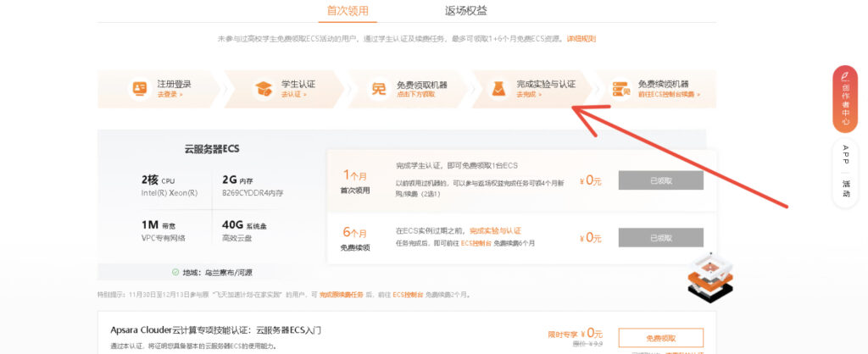Click the 6个月 免费续领 label
868x354 pixels.
pos(355,239)
